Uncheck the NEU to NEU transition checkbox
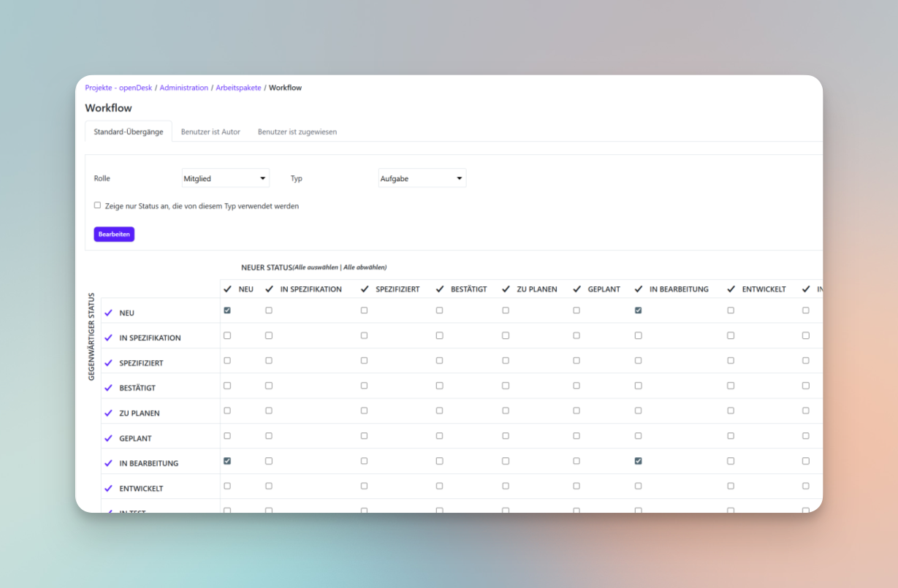The image size is (898, 588). tap(227, 310)
